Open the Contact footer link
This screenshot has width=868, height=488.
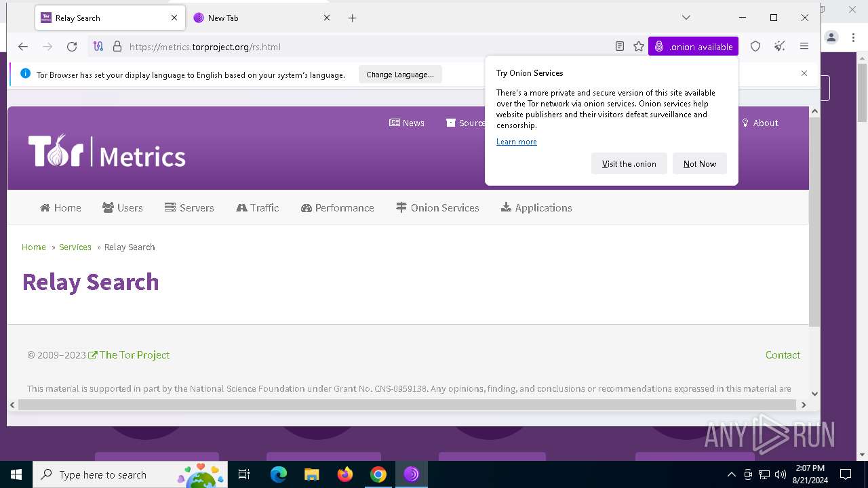(x=783, y=355)
